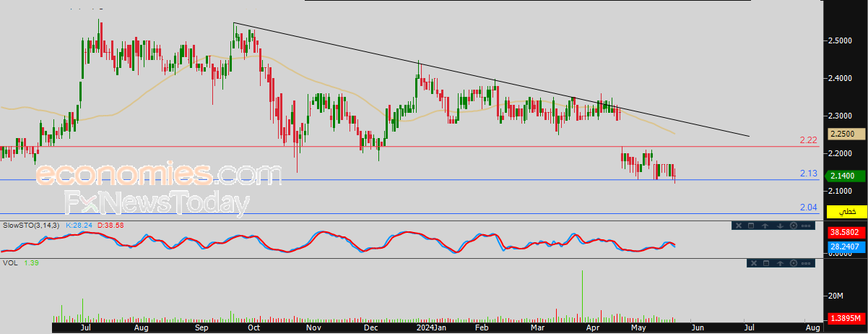Click the Oct time axis label
Screen dimensions: 868x334
point(253,327)
